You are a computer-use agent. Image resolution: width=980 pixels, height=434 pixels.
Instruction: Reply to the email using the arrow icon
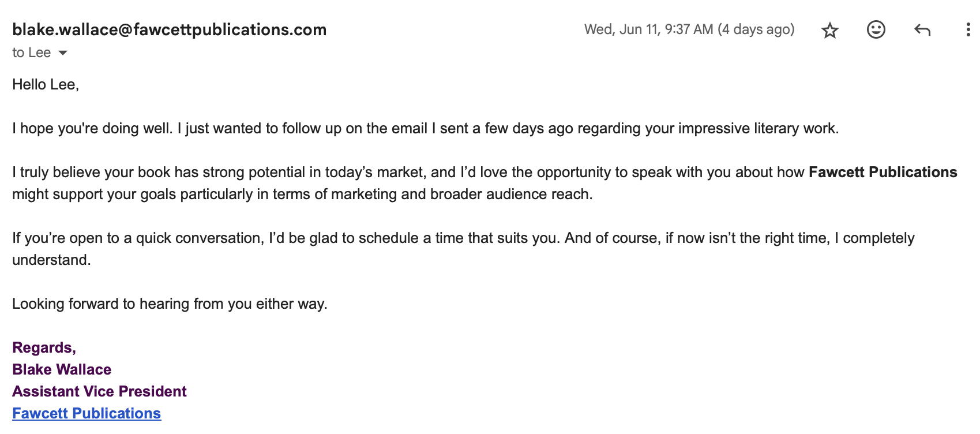click(922, 30)
